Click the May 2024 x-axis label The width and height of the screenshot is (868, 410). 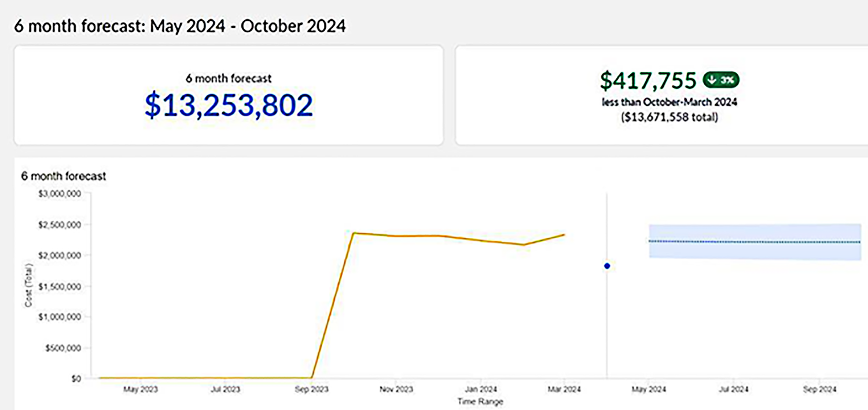(649, 390)
